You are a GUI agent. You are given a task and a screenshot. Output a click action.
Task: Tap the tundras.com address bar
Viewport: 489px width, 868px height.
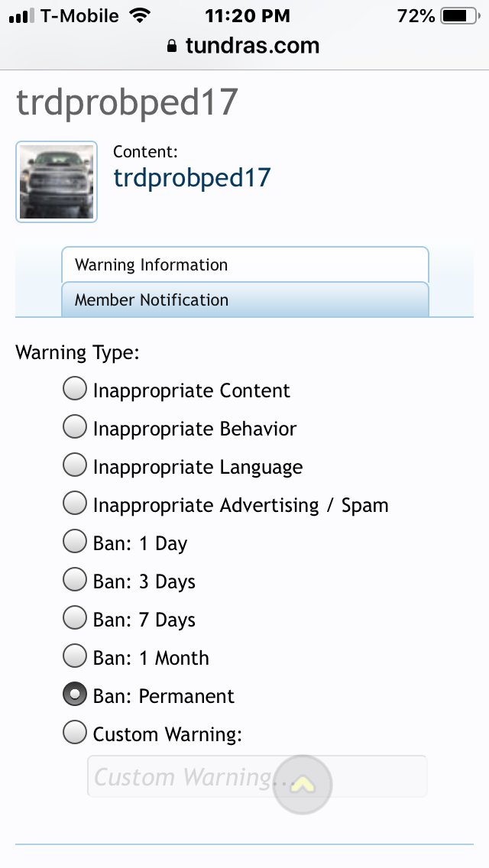coord(244,45)
